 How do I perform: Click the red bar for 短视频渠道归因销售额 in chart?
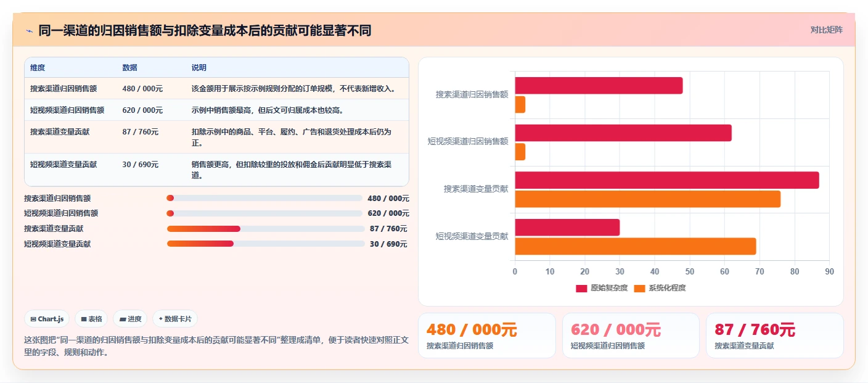pyautogui.click(x=623, y=133)
